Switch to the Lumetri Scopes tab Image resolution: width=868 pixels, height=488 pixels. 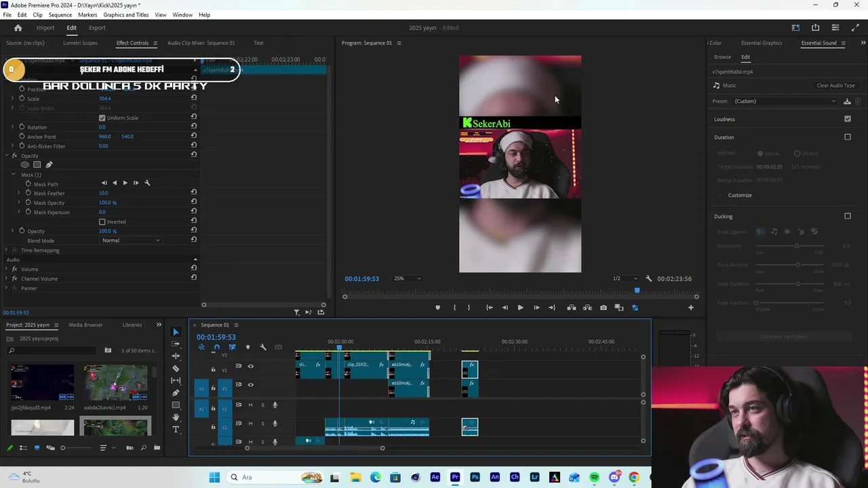click(x=80, y=43)
